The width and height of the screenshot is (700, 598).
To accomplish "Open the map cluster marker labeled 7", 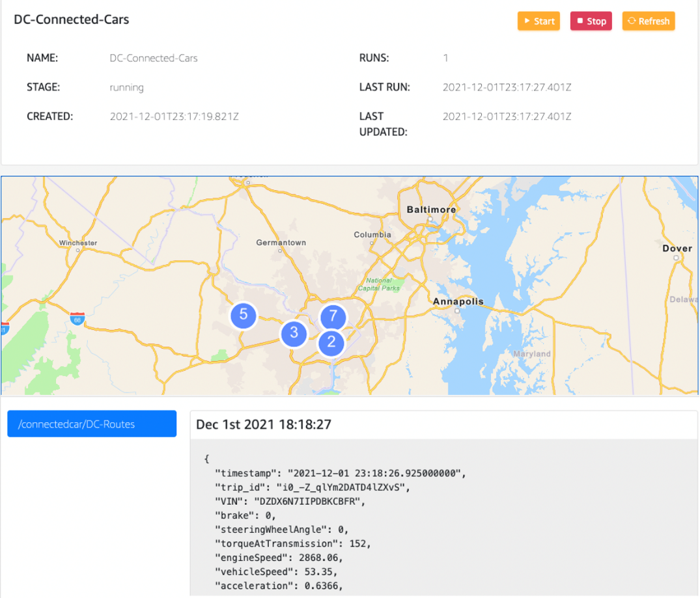I will coord(333,316).
